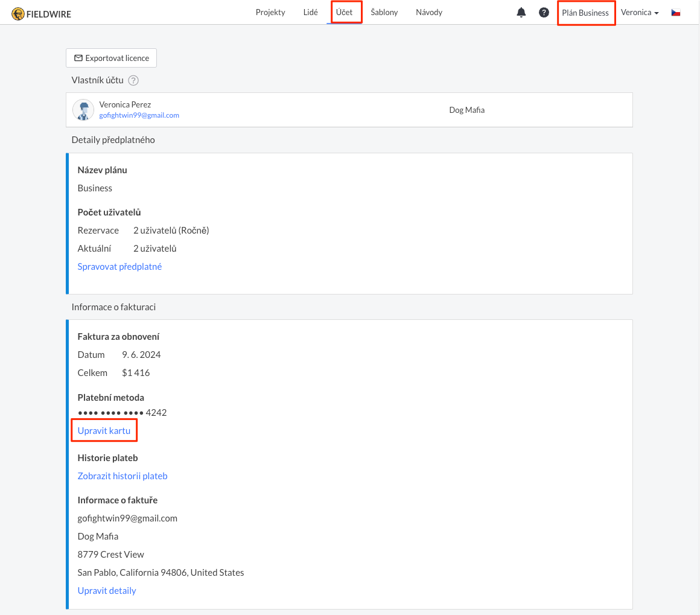Click the "Rezervace" row label

coord(98,231)
